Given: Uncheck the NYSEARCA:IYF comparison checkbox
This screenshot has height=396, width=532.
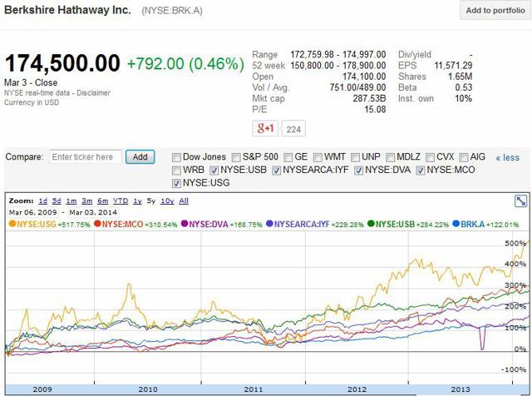Looking at the screenshot, I should tap(277, 171).
